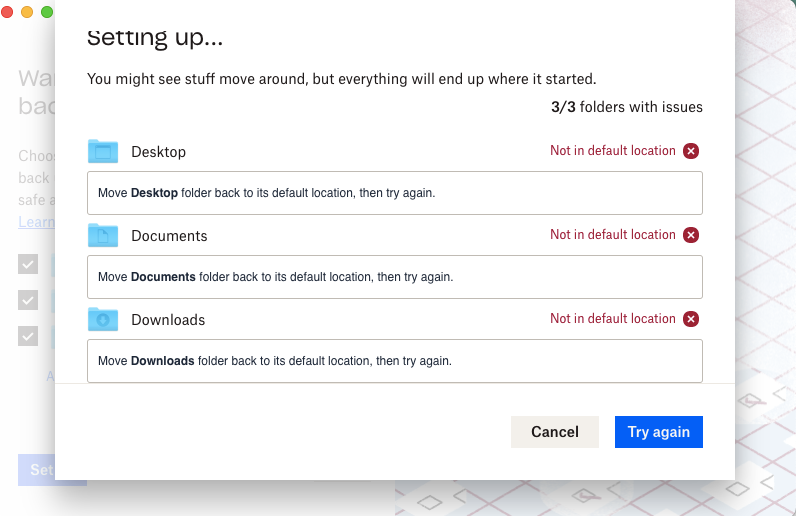Select the Move Downloads folder message box
Screen dimensions: 796x516
pyautogui.click(x=395, y=361)
